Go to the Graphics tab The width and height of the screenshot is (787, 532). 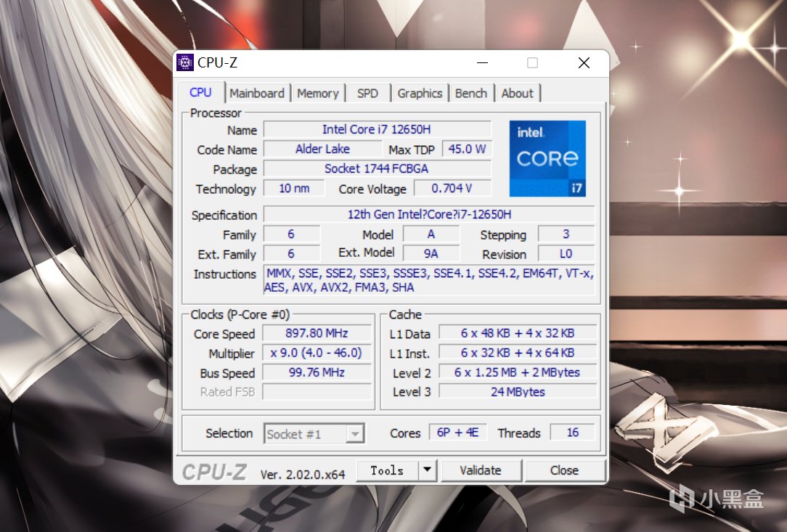tap(420, 94)
